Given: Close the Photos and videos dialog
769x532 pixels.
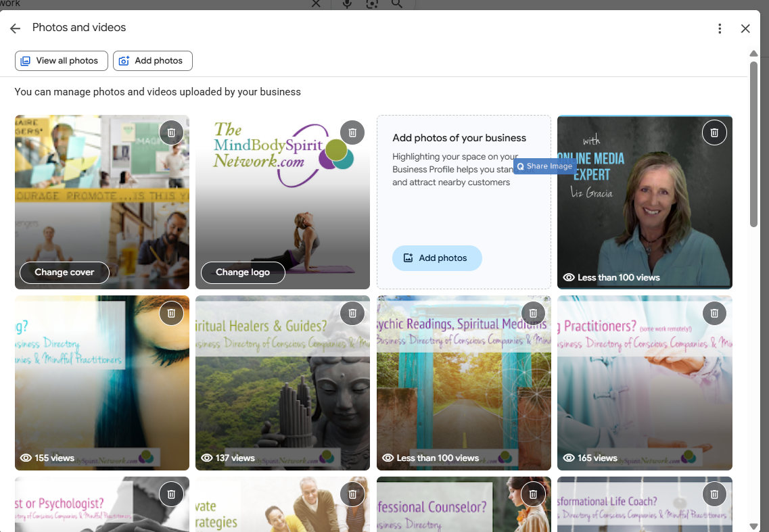Looking at the screenshot, I should tap(745, 28).
